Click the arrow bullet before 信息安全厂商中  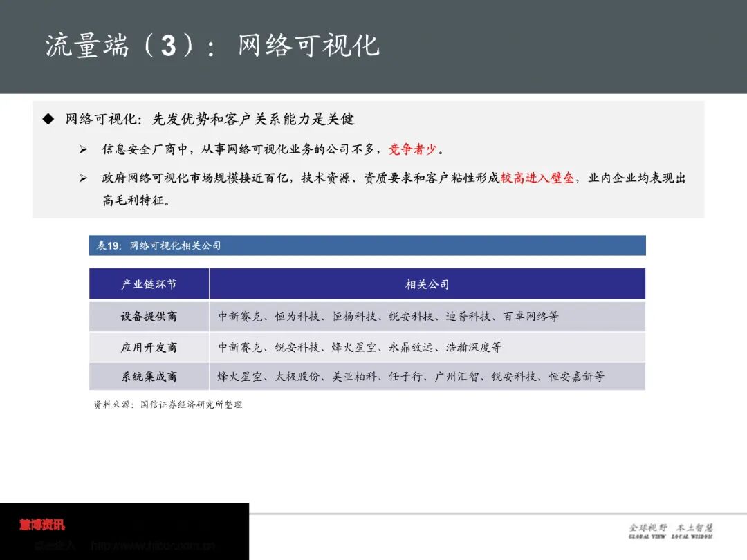83,149
